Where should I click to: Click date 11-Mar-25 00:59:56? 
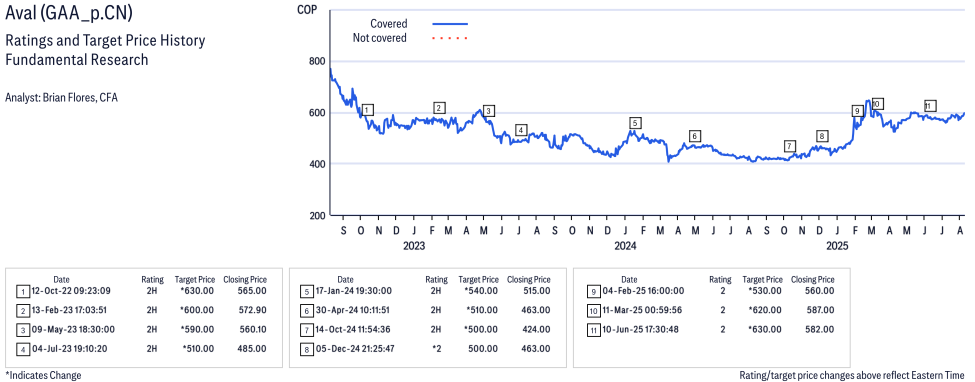(x=642, y=310)
